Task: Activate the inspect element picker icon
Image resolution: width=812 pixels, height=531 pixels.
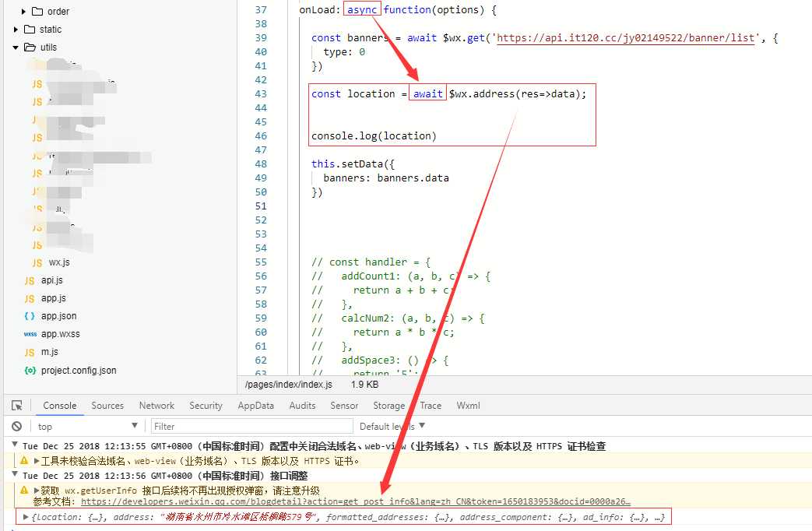Action: [17, 406]
